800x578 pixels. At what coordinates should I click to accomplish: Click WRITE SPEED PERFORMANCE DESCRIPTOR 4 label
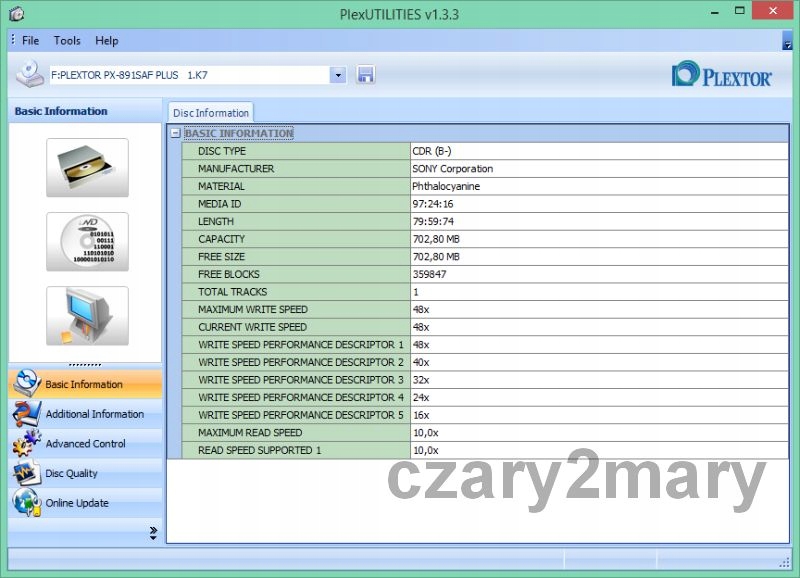301,397
